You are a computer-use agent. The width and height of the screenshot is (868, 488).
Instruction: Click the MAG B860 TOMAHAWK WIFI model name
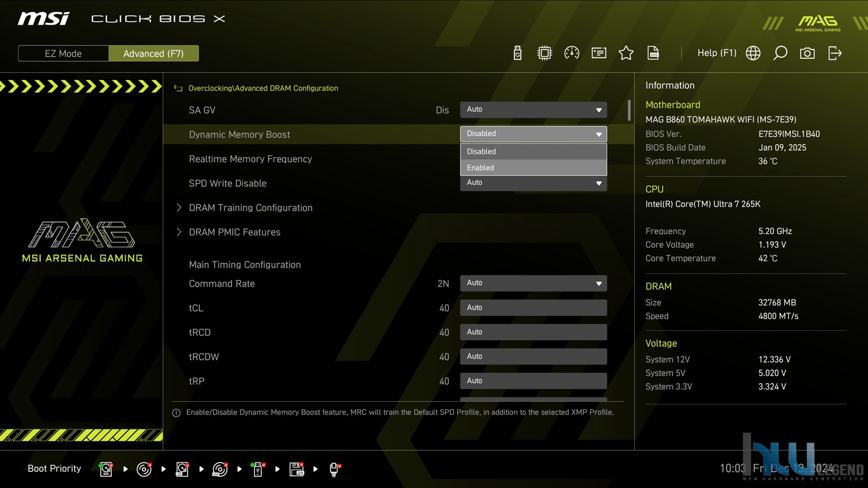point(721,120)
